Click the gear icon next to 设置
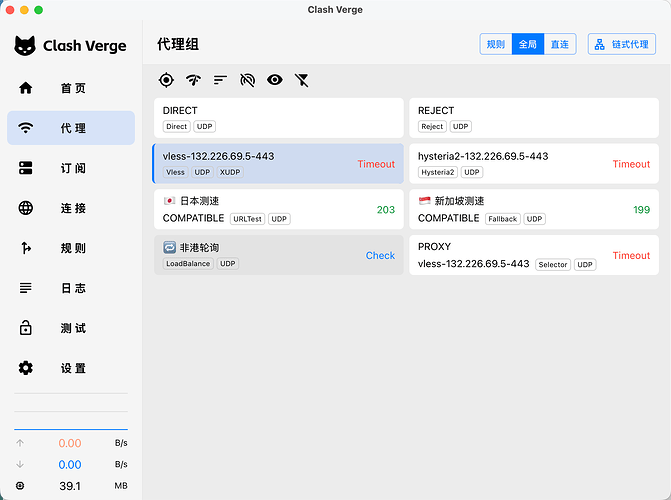Viewport: 671px width, 500px height. click(26, 368)
